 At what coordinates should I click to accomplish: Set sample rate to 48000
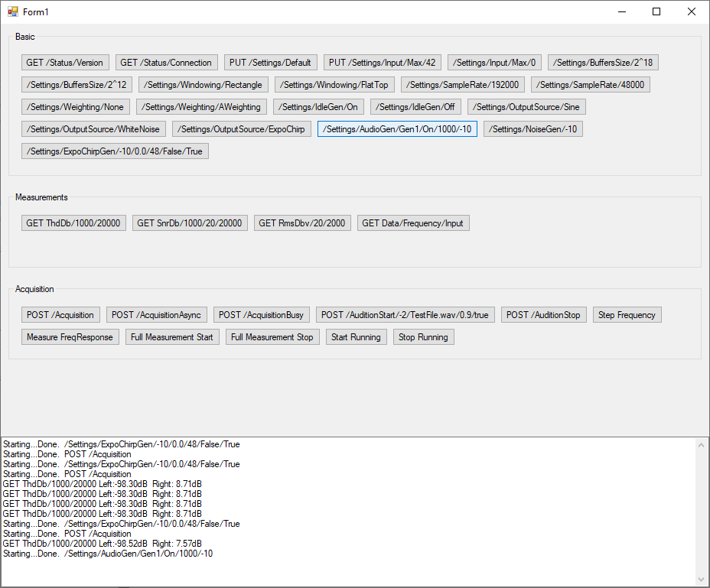coord(591,85)
